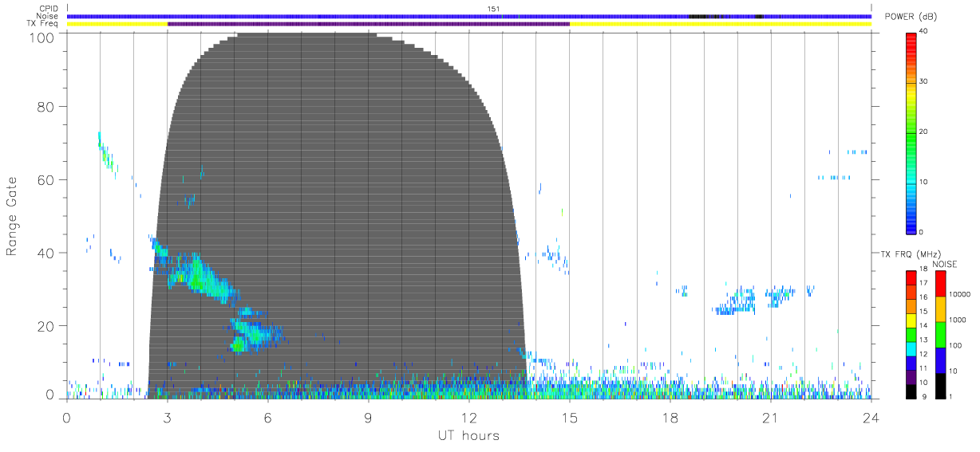This screenshot has width=980, height=452.
Task: Click the '21' tick on UT hours axis
Action: click(771, 417)
